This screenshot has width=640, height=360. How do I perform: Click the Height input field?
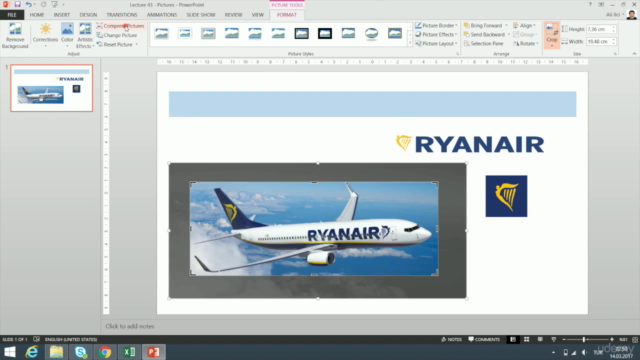[598, 29]
